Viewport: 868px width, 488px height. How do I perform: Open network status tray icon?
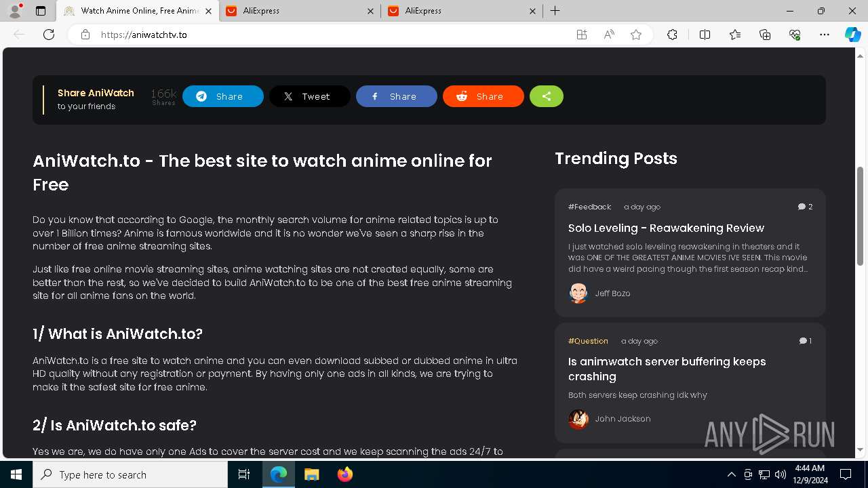pyautogui.click(x=764, y=474)
